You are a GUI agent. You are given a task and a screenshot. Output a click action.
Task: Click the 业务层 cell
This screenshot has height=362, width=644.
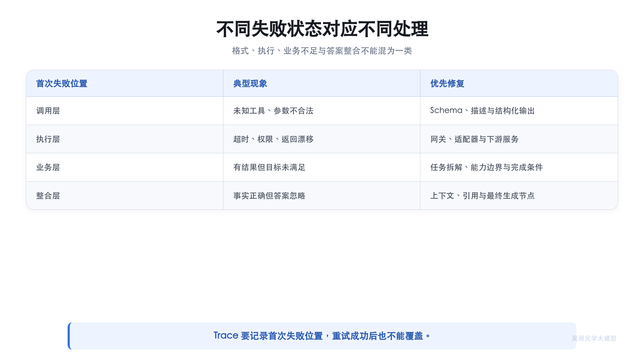pos(125,167)
